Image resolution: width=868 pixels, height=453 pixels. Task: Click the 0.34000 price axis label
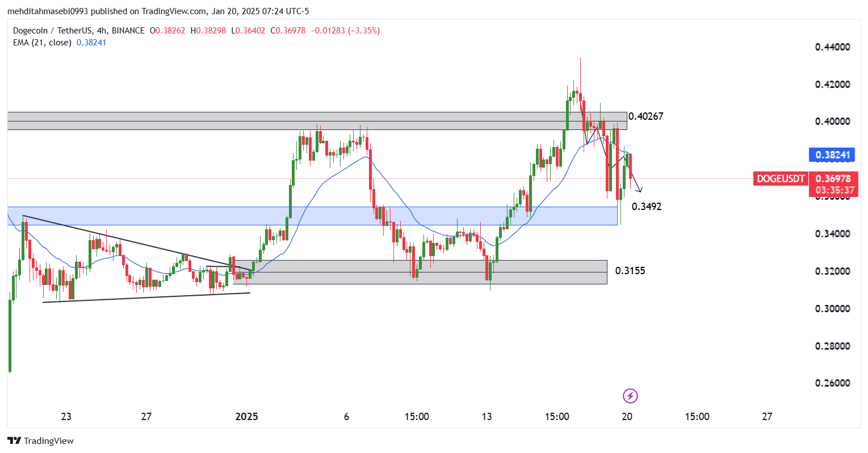point(833,234)
